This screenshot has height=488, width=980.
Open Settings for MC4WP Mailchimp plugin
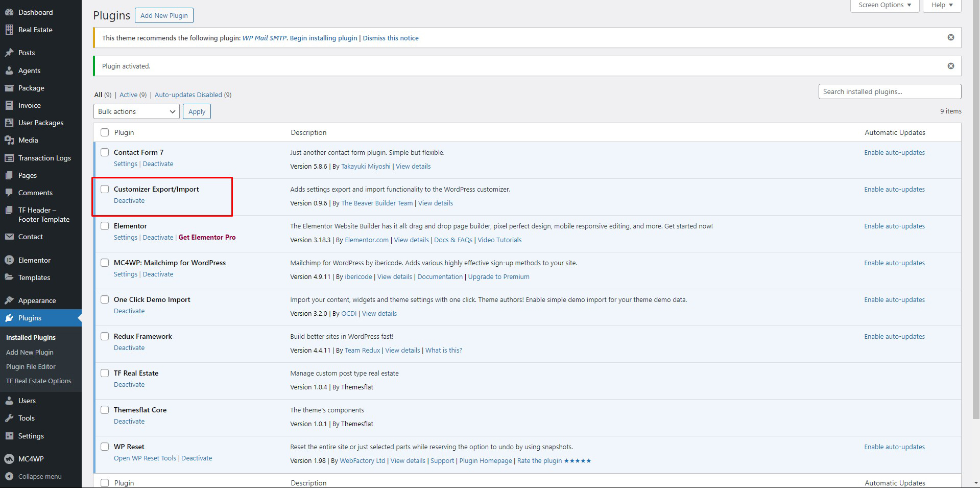point(126,274)
